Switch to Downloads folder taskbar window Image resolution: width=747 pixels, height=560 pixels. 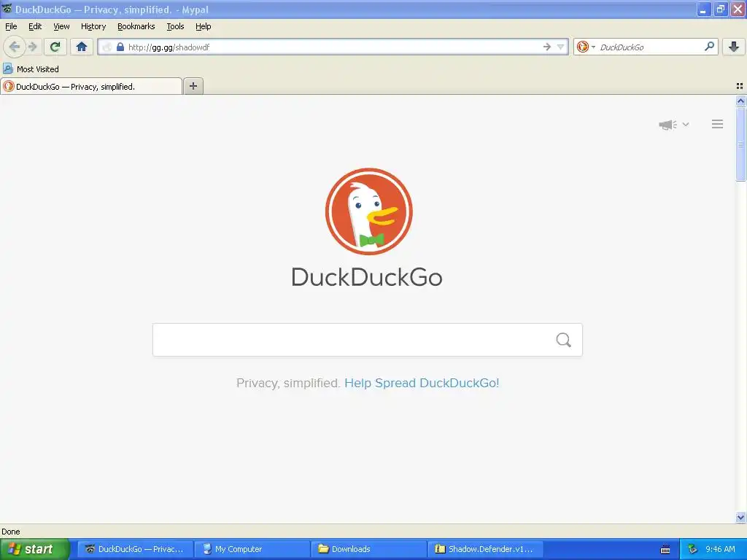click(x=369, y=549)
